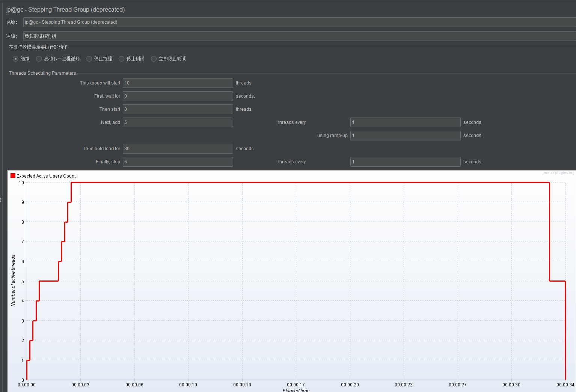The height and width of the screenshot is (392, 576).
Task: Focus the 'Finally, stop' threads field
Action: (x=178, y=162)
